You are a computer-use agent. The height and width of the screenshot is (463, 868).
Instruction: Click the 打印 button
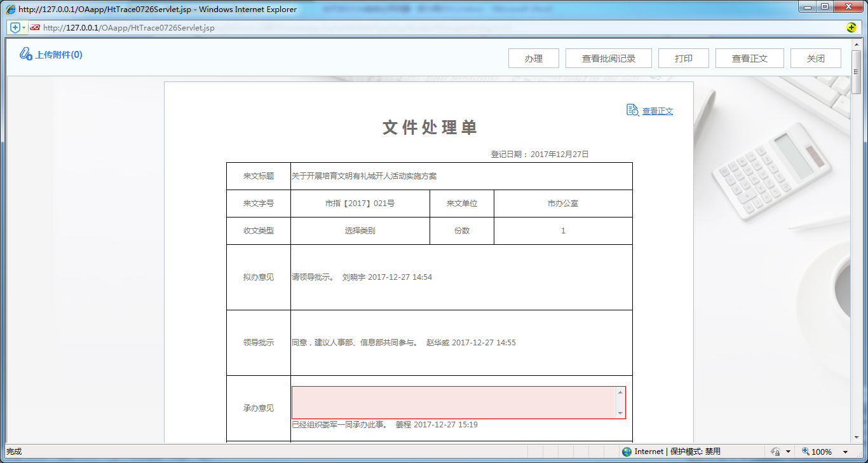(x=683, y=58)
